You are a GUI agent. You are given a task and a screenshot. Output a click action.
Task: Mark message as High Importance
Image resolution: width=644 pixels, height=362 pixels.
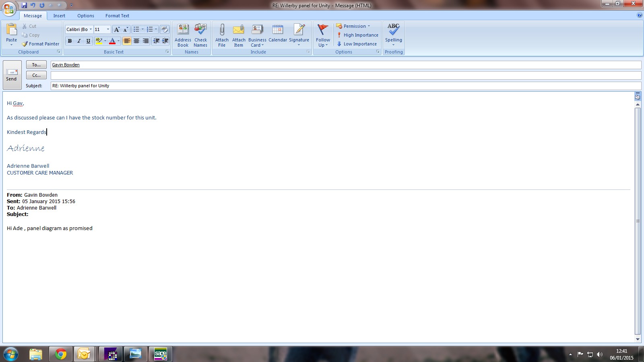point(357,35)
